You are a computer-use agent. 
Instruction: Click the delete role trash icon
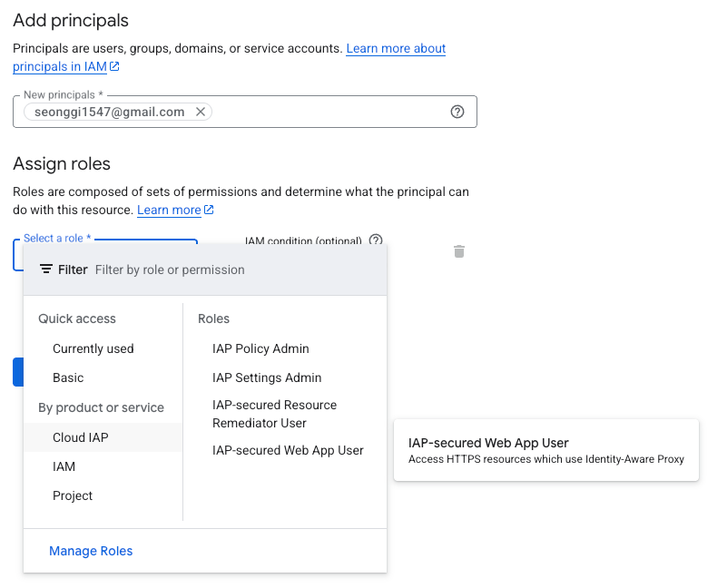(x=459, y=251)
